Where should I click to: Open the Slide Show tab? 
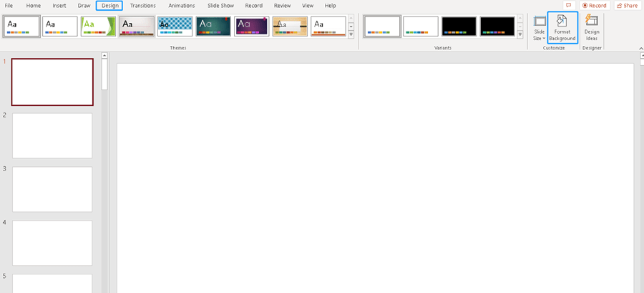pyautogui.click(x=220, y=6)
